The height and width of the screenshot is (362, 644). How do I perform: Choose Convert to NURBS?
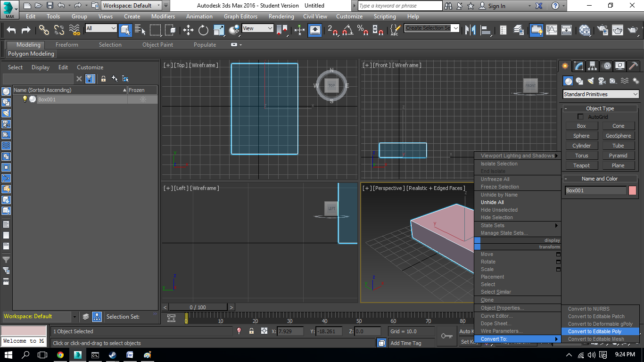[600, 309]
